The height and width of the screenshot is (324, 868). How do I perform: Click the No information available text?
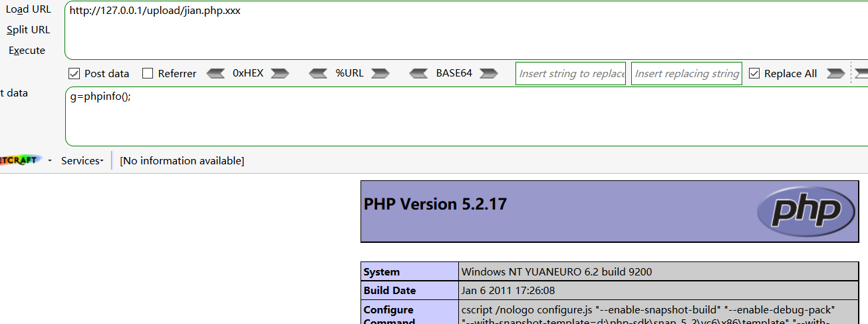(x=182, y=160)
